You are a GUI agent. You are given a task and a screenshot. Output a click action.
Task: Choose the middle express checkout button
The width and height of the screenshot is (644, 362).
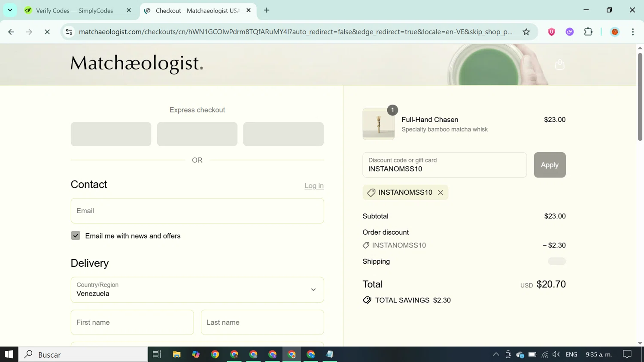pyautogui.click(x=197, y=134)
